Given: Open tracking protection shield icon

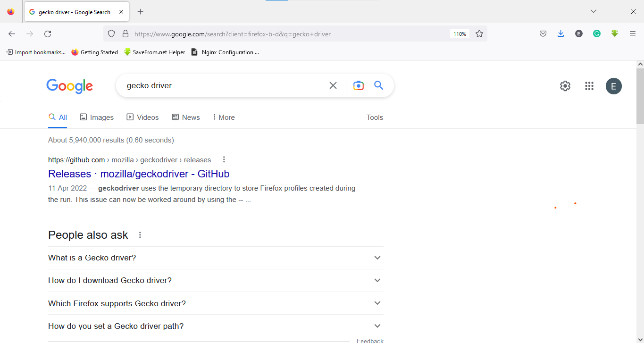Looking at the screenshot, I should pyautogui.click(x=111, y=33).
